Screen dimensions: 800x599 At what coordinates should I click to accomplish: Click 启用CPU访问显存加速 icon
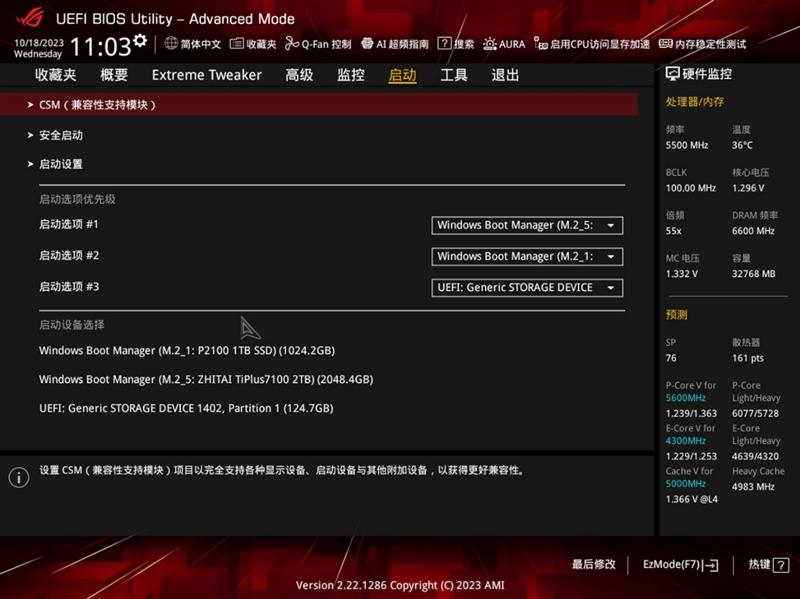coord(541,44)
